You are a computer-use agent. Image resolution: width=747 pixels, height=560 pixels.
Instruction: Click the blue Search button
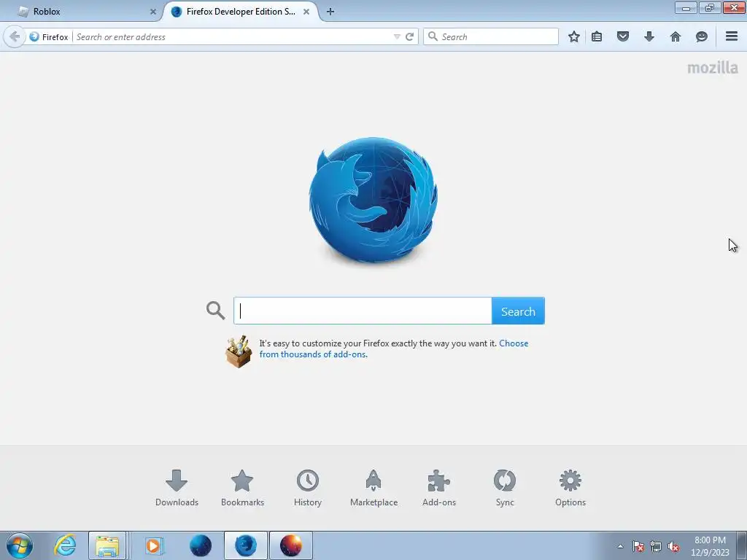[519, 311]
